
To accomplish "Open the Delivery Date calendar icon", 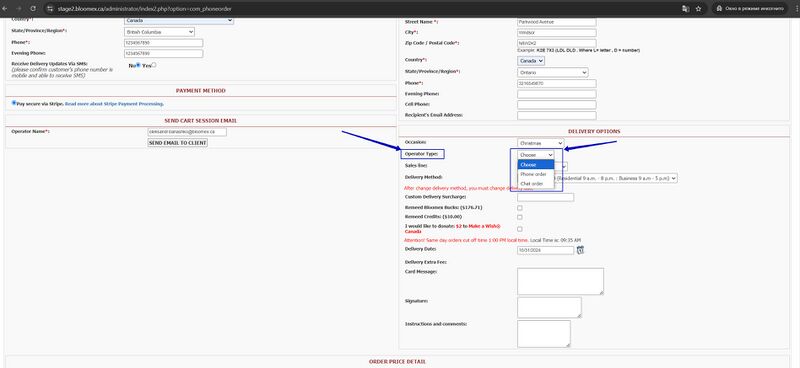I will pyautogui.click(x=580, y=250).
